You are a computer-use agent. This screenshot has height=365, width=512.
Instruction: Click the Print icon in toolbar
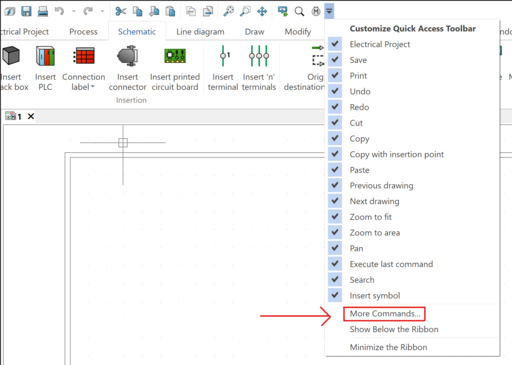(43, 11)
